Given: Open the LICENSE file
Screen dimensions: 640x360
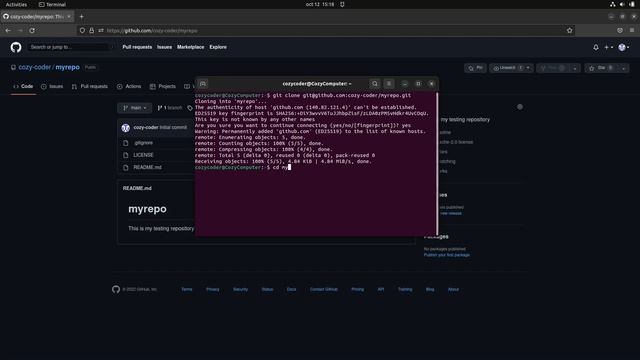Looking at the screenshot, I should [143, 155].
